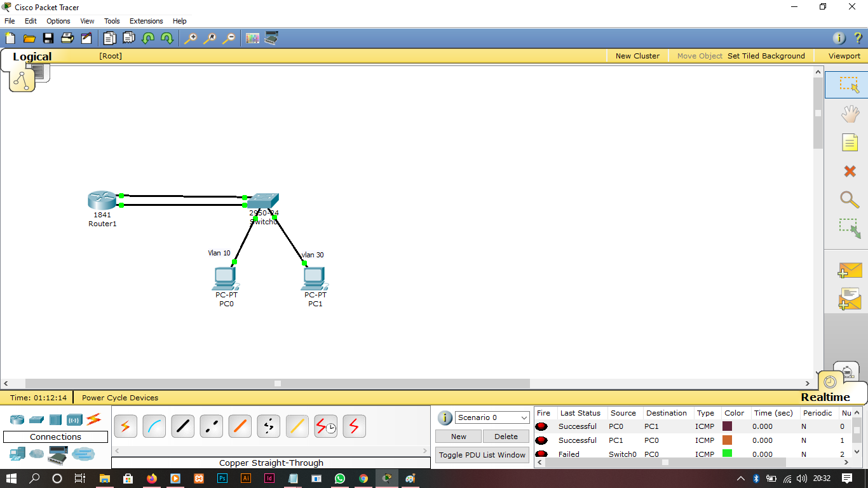This screenshot has width=868, height=488.
Task: Activate the red X Delete tool
Action: tap(850, 171)
